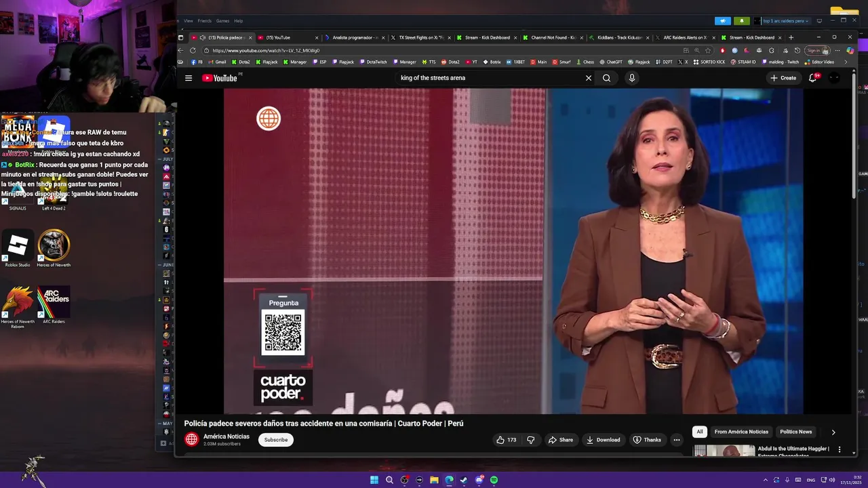868x488 pixels.
Task: Reload the page with the refresh button
Action: [x=193, y=50]
